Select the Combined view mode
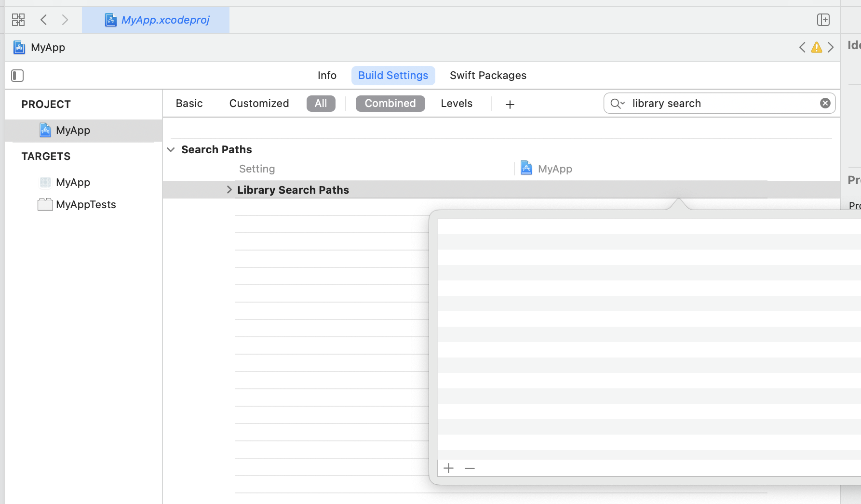 point(390,104)
